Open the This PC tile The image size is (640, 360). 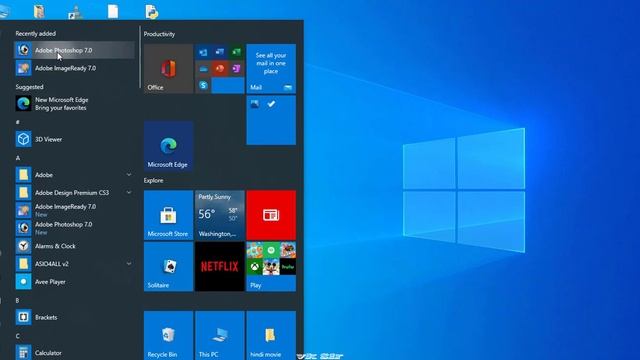[220, 336]
